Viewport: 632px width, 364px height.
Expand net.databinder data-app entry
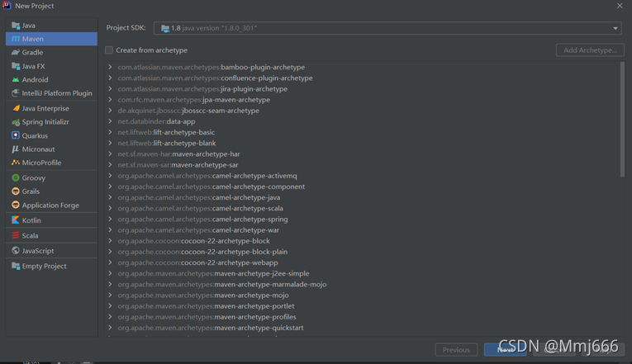(x=110, y=121)
